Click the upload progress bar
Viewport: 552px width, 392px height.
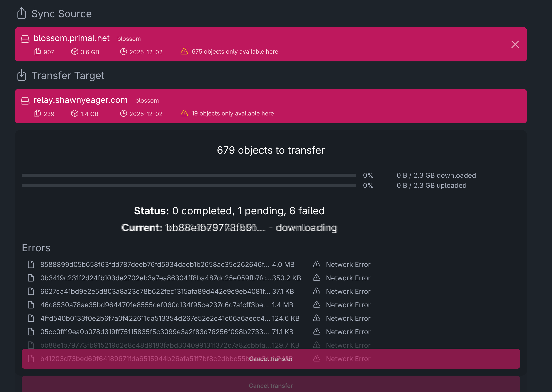pyautogui.click(x=189, y=186)
